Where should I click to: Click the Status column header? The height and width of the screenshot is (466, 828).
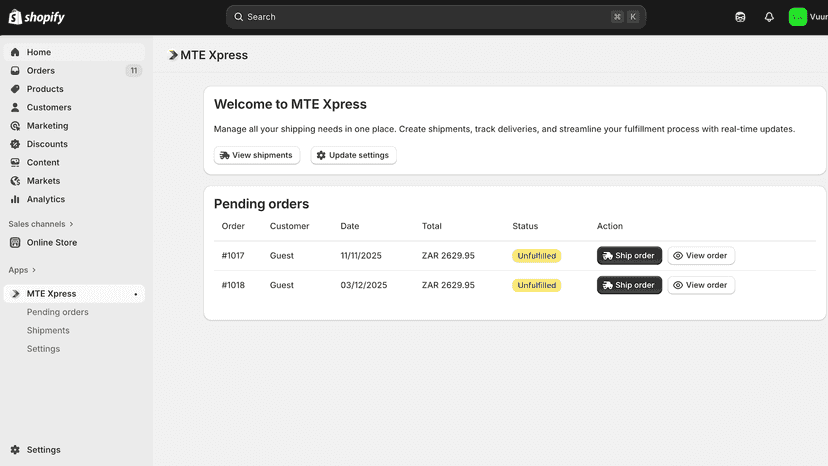tap(525, 226)
